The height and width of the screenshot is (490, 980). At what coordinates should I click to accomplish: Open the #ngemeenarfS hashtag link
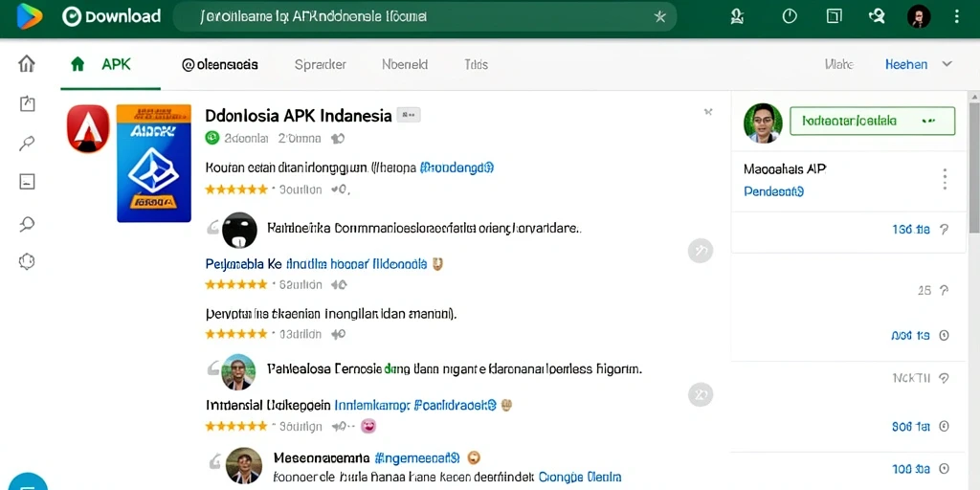point(417,458)
